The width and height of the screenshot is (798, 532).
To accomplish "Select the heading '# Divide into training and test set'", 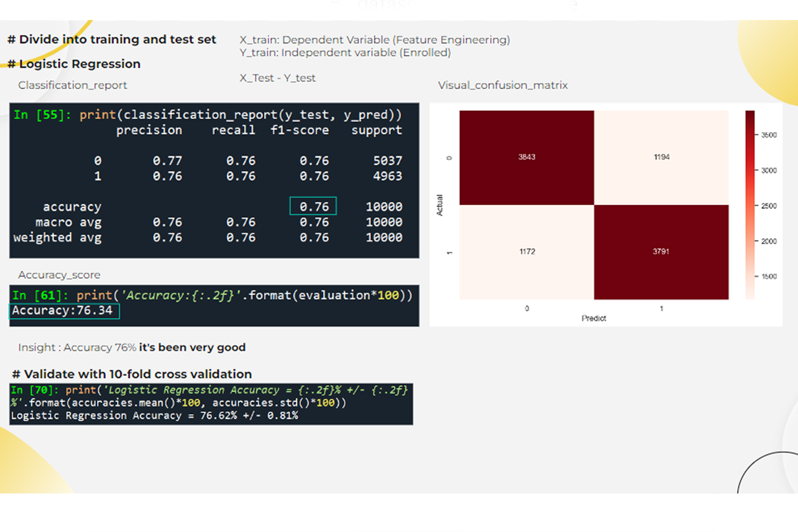I will [112, 39].
